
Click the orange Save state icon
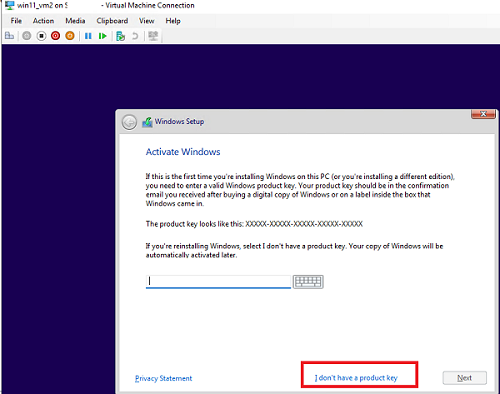(70, 36)
